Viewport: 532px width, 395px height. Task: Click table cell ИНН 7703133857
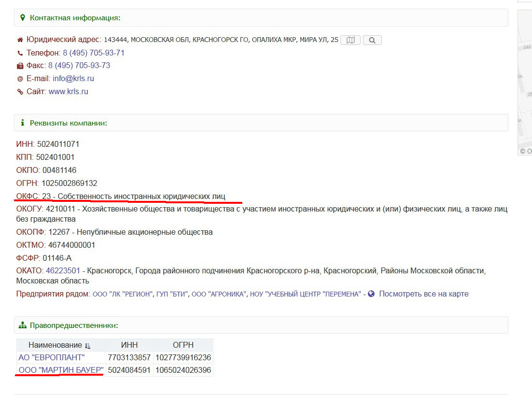pos(129,357)
